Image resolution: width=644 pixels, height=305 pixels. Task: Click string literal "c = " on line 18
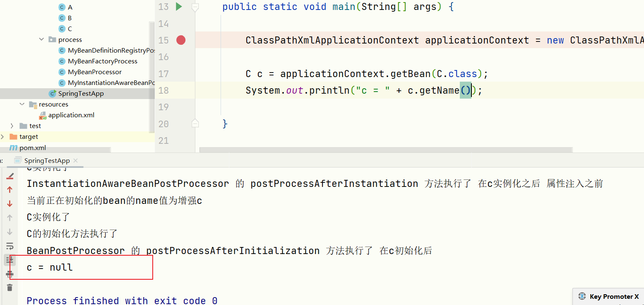tap(373, 90)
